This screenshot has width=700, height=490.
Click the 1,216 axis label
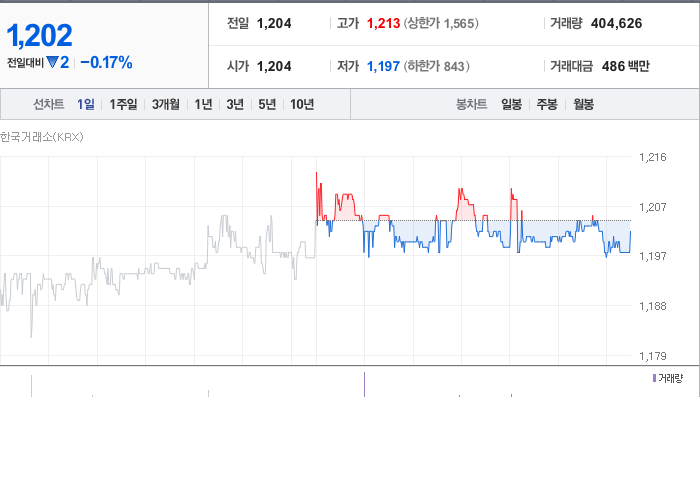(653, 157)
